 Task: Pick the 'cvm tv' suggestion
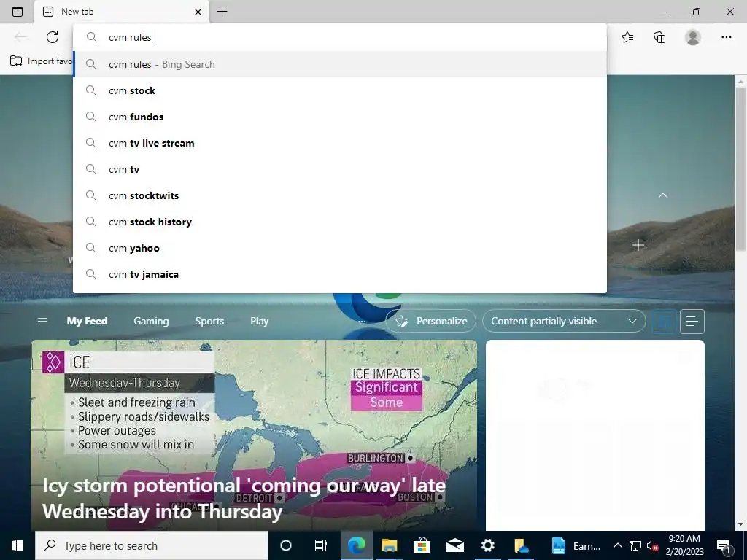[x=340, y=169]
